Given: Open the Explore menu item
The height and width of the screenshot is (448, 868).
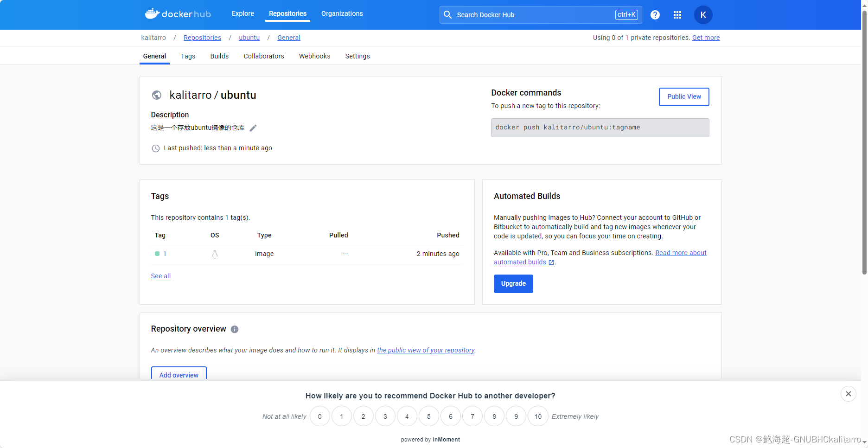Looking at the screenshot, I should point(243,13).
